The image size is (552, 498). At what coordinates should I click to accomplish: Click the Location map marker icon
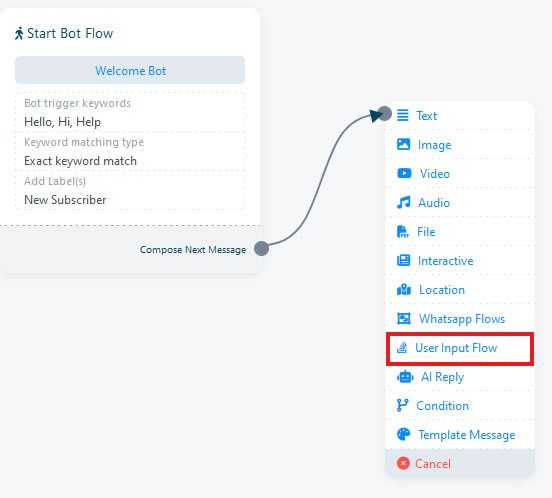click(x=404, y=290)
